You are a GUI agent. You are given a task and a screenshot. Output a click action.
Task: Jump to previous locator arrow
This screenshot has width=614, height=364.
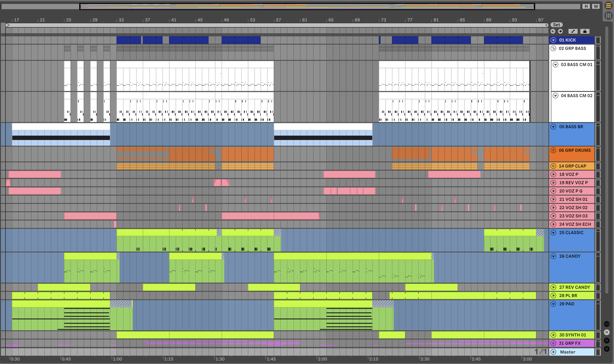(x=553, y=31)
